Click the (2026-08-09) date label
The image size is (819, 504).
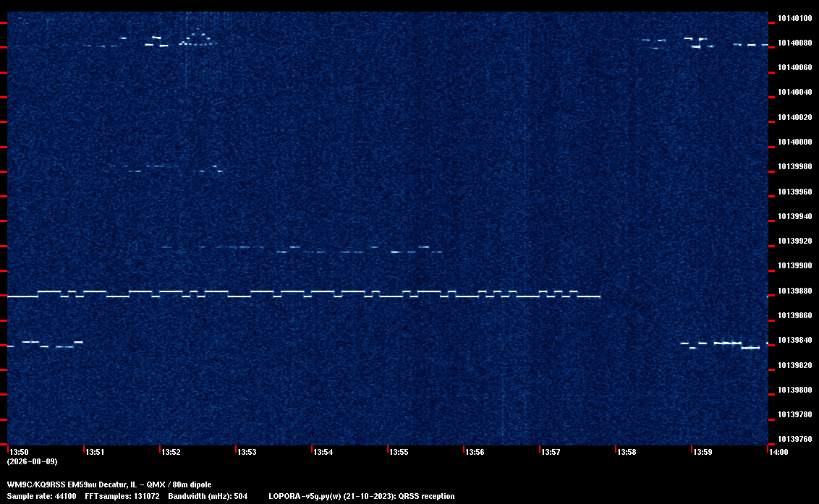[33, 461]
